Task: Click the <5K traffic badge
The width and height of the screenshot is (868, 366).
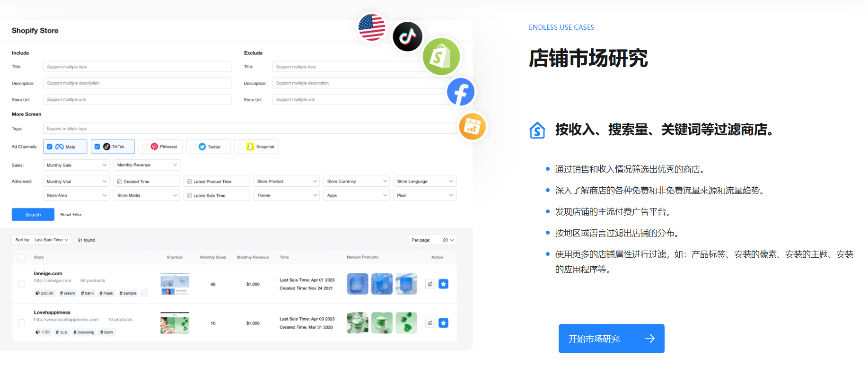Action: point(43,332)
